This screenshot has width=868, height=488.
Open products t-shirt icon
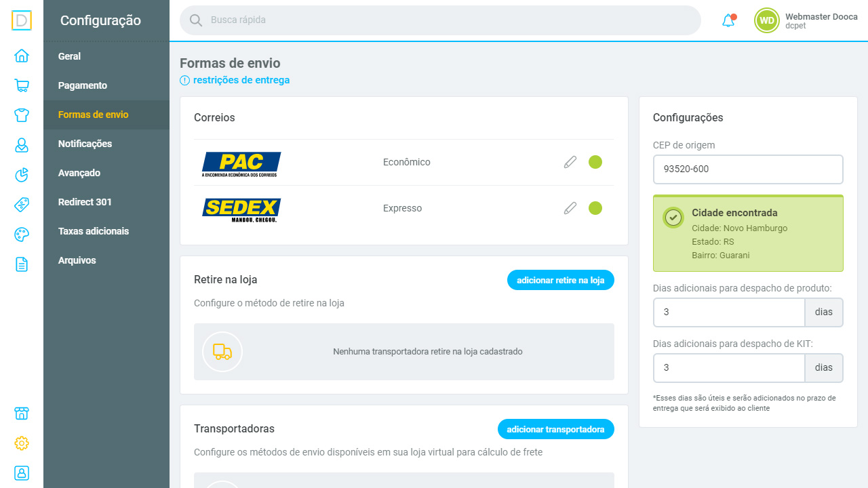[x=22, y=115]
